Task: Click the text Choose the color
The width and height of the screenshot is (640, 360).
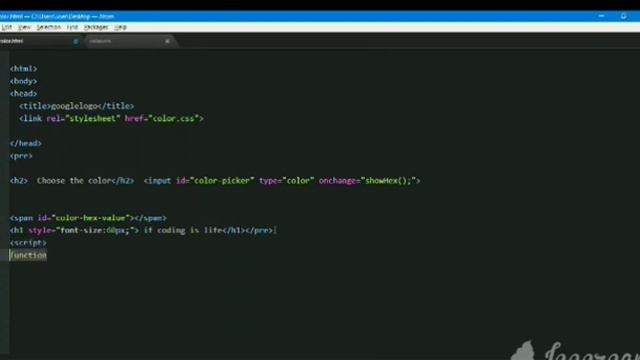Action: click(x=74, y=181)
